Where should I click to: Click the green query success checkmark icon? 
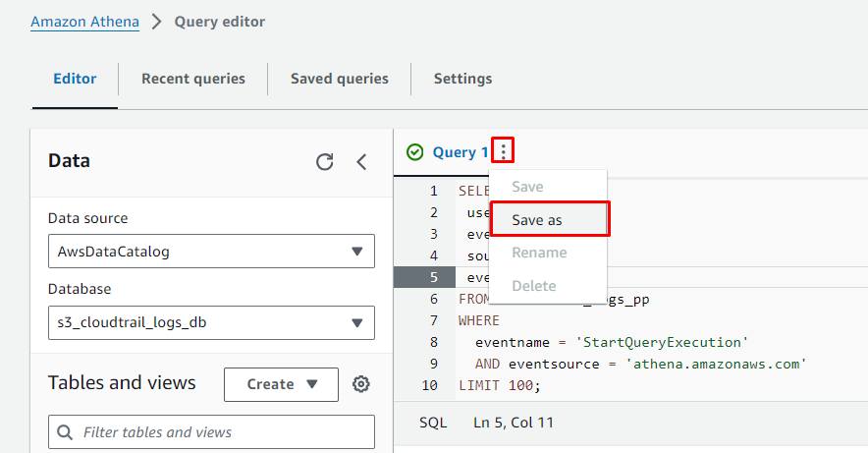point(415,152)
